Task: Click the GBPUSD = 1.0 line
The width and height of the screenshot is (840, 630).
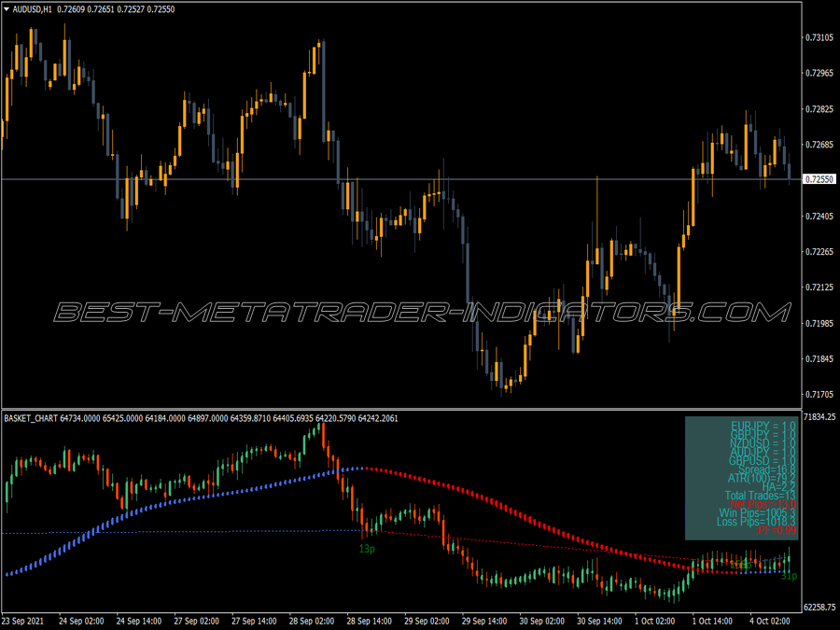Action: [x=763, y=461]
